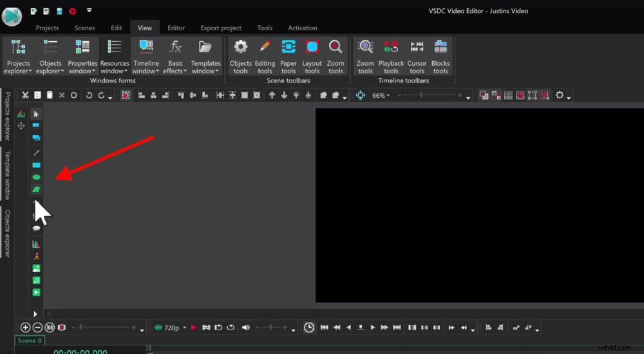Add an Ellipse object
The width and height of the screenshot is (644, 354).
pyautogui.click(x=36, y=178)
